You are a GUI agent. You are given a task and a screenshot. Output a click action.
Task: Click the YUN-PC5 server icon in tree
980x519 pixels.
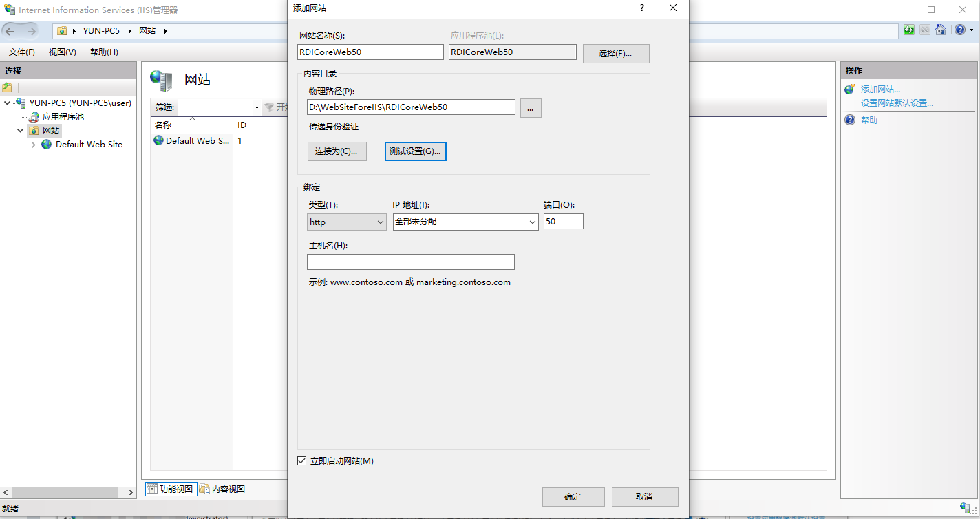[x=21, y=103]
